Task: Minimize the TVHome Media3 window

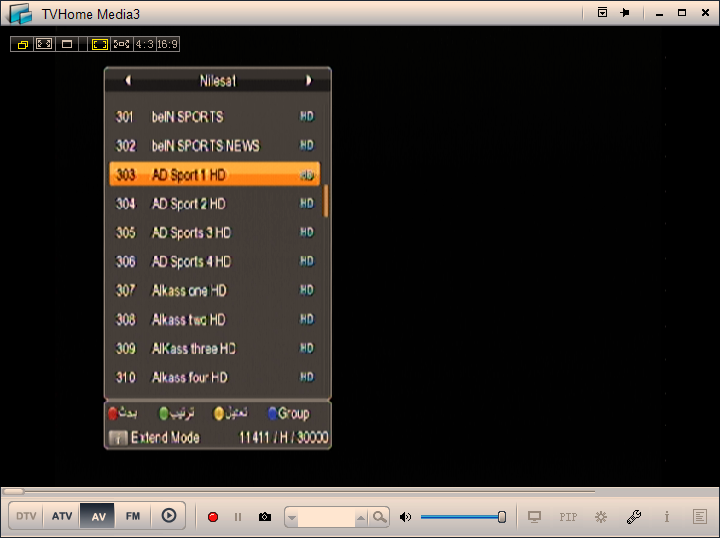Action: (x=659, y=13)
